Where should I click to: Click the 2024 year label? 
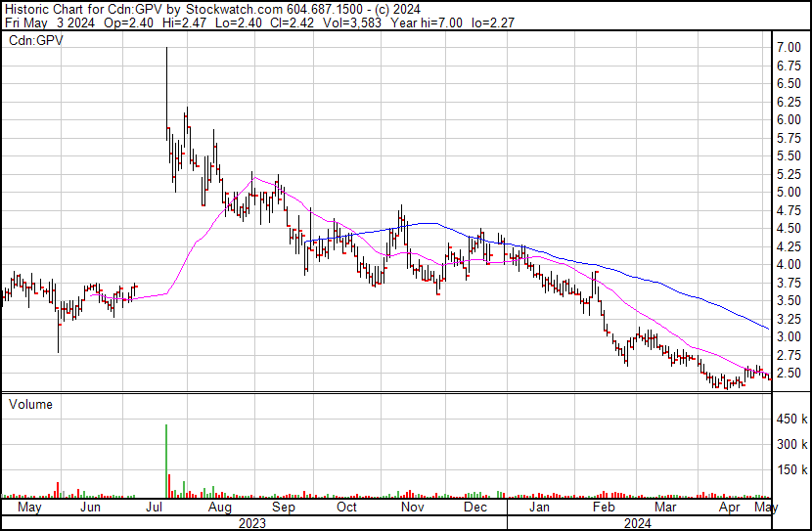[637, 523]
